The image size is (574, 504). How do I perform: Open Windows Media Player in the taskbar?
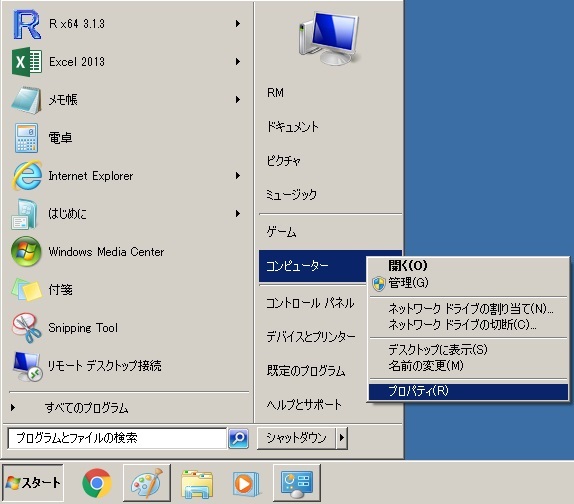pyautogui.click(x=246, y=484)
